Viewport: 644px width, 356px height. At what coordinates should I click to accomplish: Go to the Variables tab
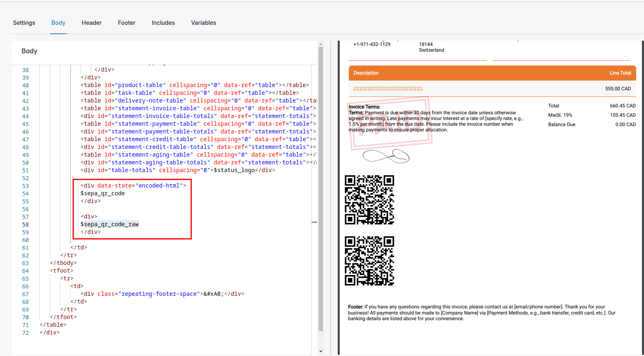[x=203, y=23]
